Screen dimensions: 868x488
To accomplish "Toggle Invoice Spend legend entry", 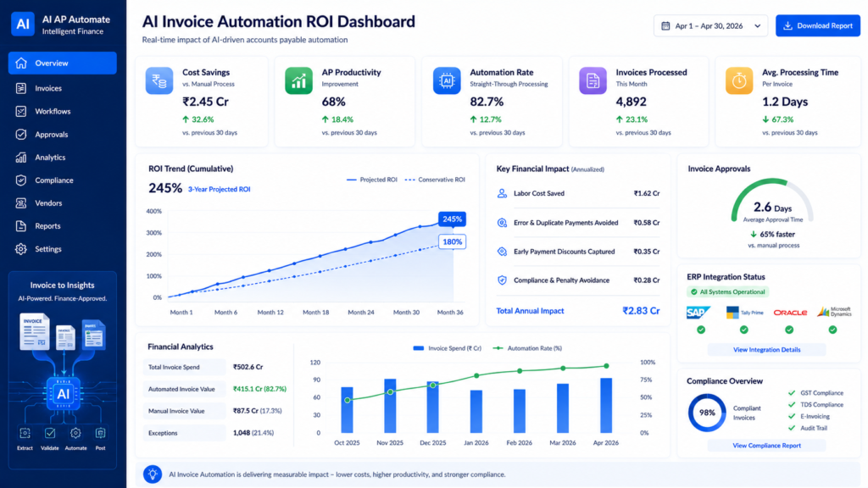I will [448, 348].
